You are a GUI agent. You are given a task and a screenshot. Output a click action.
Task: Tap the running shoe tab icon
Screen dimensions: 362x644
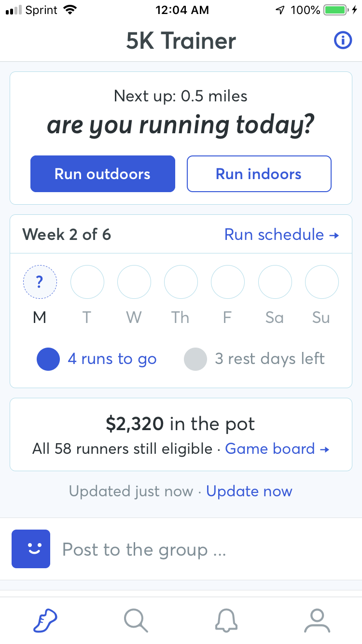pyautogui.click(x=45, y=620)
